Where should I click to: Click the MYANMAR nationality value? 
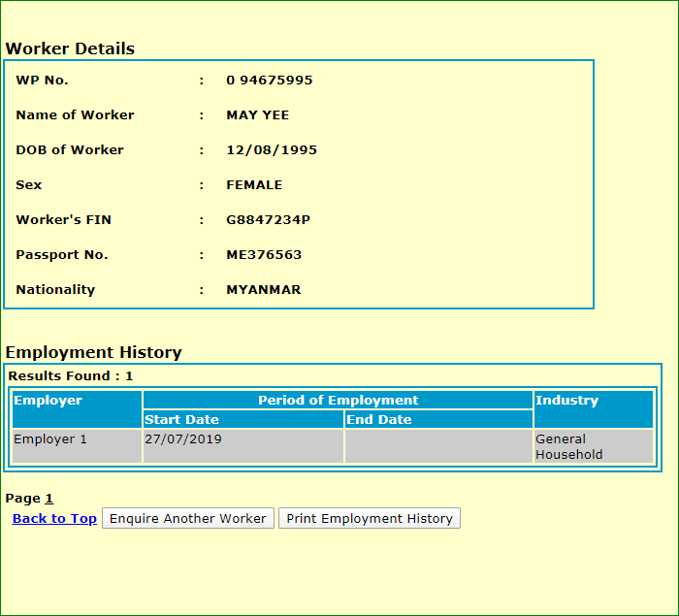[x=263, y=290]
